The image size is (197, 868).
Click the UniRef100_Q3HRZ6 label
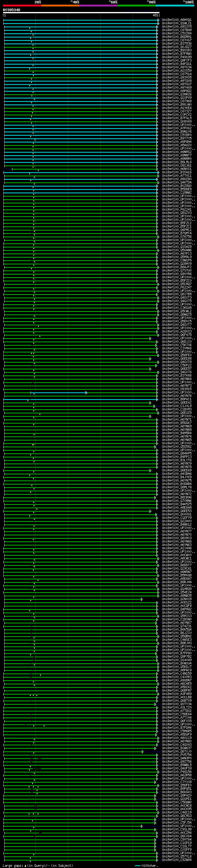pyautogui.click(x=177, y=94)
